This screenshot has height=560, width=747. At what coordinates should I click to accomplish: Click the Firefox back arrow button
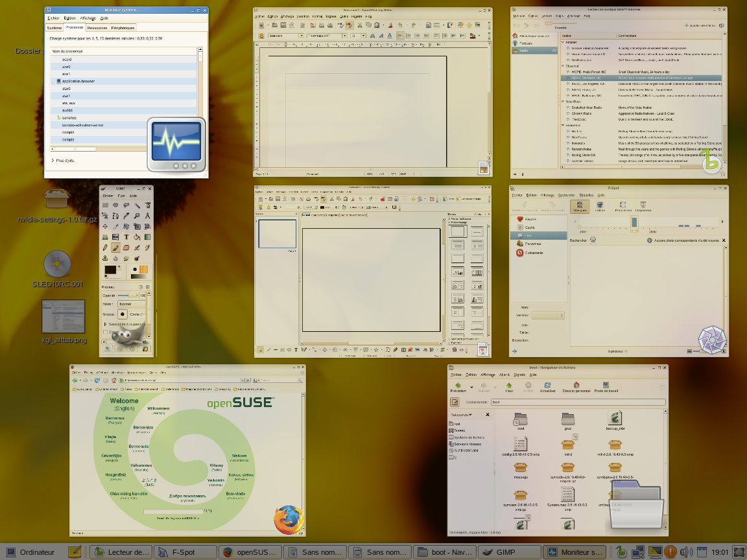coord(75,380)
